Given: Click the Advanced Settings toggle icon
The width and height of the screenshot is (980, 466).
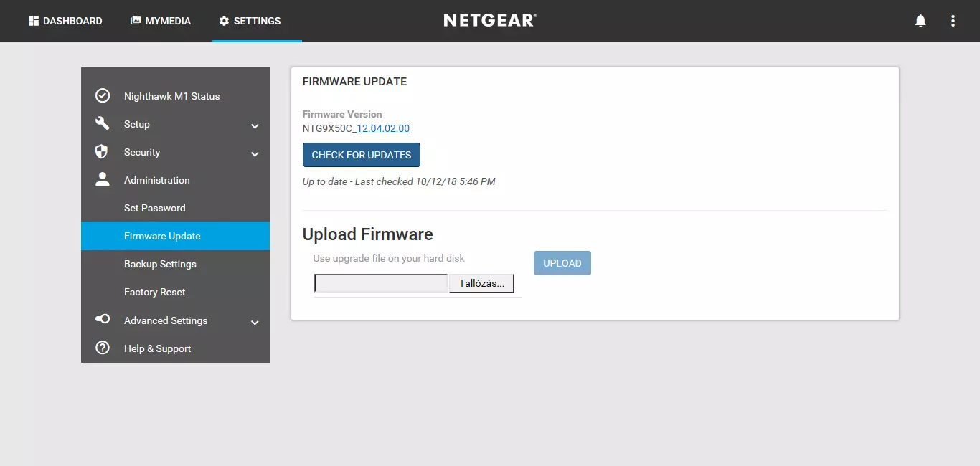Looking at the screenshot, I should pos(103,319).
